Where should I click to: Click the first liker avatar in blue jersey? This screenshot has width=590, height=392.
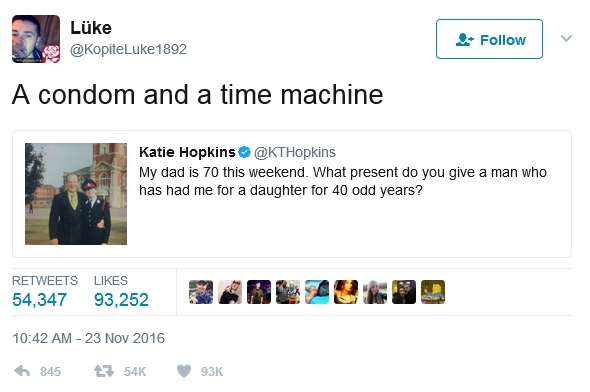pos(201,292)
